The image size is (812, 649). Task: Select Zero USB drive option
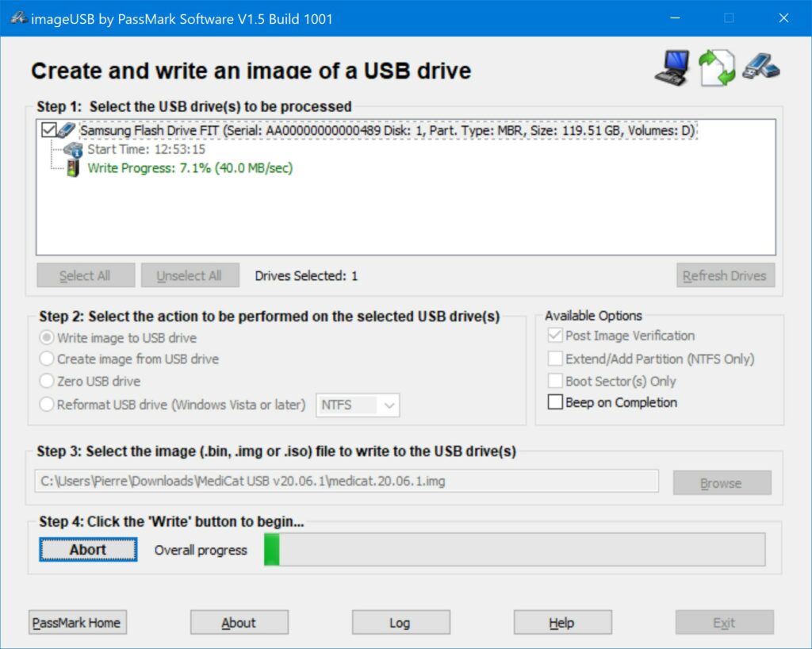tap(47, 381)
